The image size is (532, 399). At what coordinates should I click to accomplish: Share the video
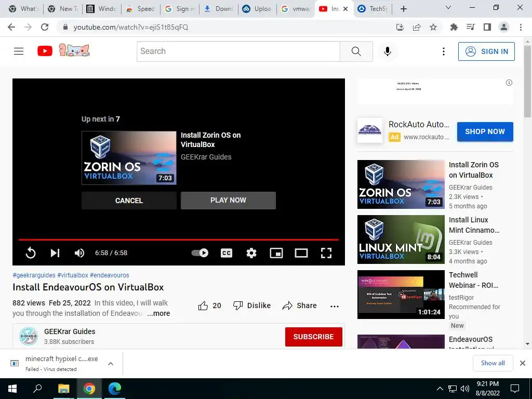tap(299, 305)
